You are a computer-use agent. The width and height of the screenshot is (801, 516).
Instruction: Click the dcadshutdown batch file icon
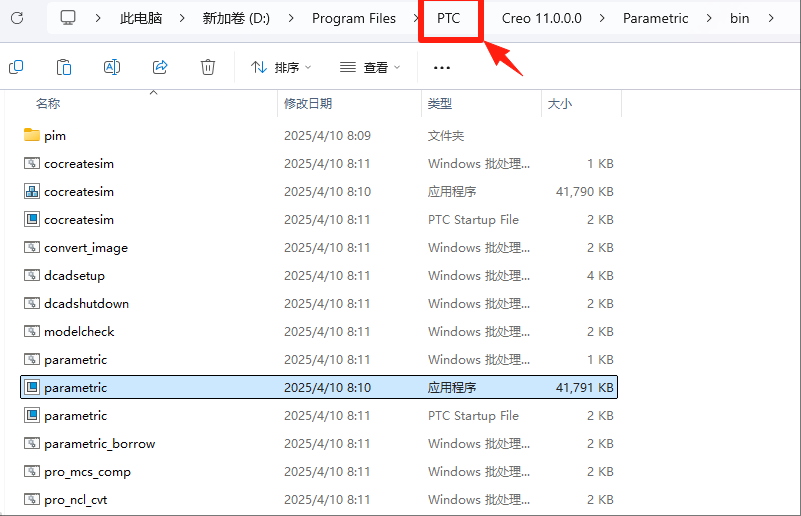click(32, 303)
